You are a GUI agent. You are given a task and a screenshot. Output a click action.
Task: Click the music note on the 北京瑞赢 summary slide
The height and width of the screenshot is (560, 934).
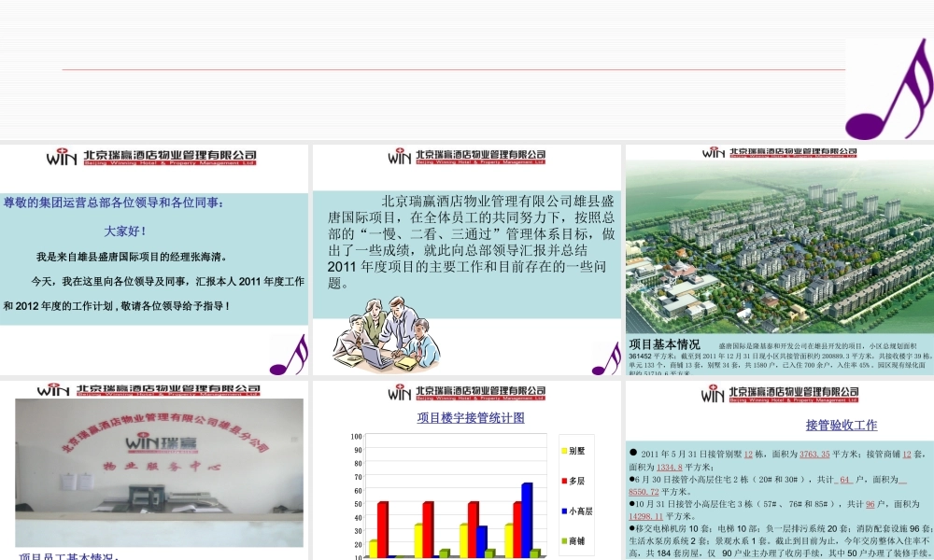tap(606, 358)
